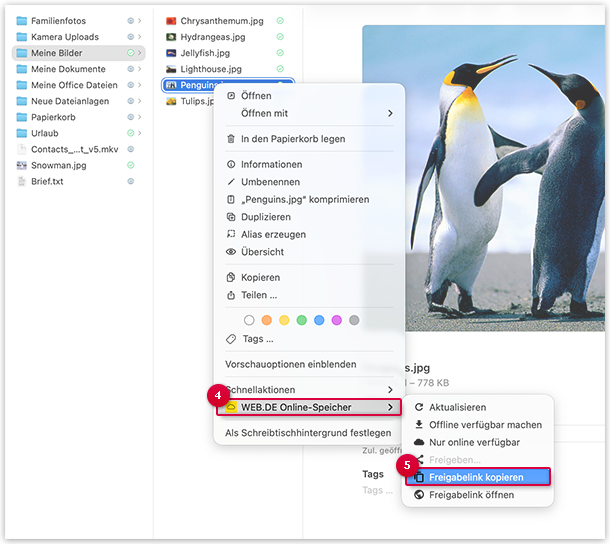Click the info icon next to Informationen
The width and height of the screenshot is (610, 544).
[232, 164]
